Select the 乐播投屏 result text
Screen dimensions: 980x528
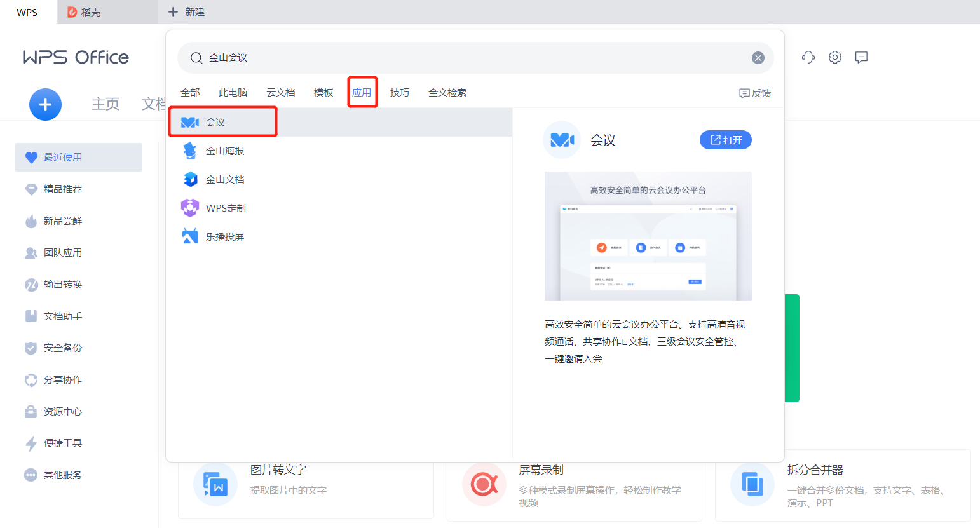click(225, 236)
